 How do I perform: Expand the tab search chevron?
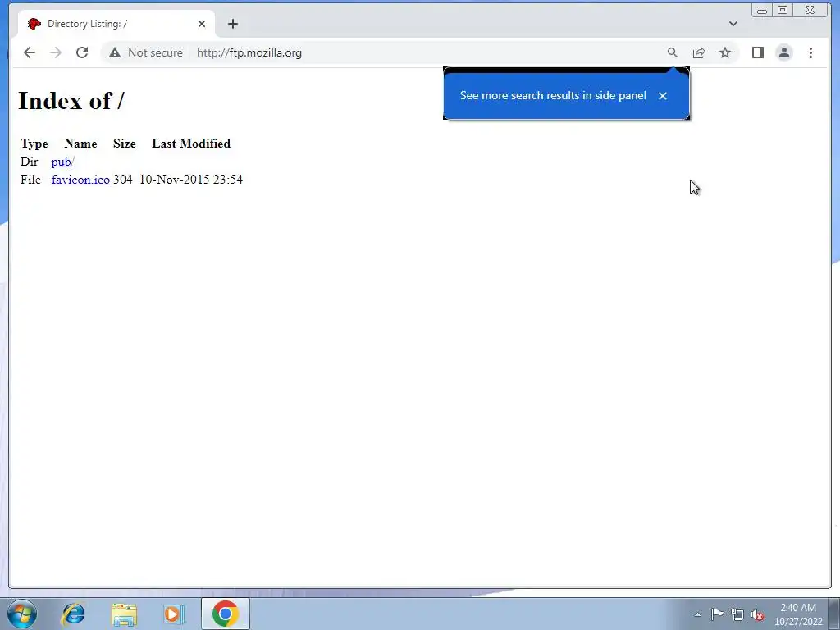coord(733,24)
